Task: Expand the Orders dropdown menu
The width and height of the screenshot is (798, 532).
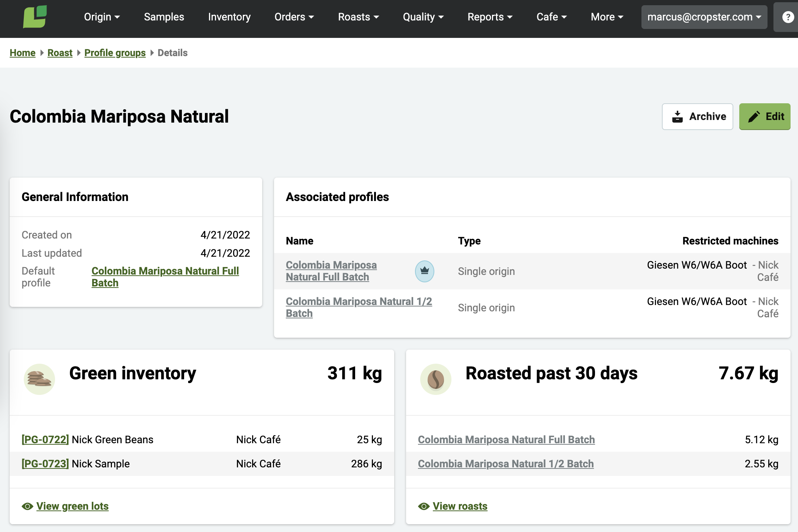Action: pos(294,17)
